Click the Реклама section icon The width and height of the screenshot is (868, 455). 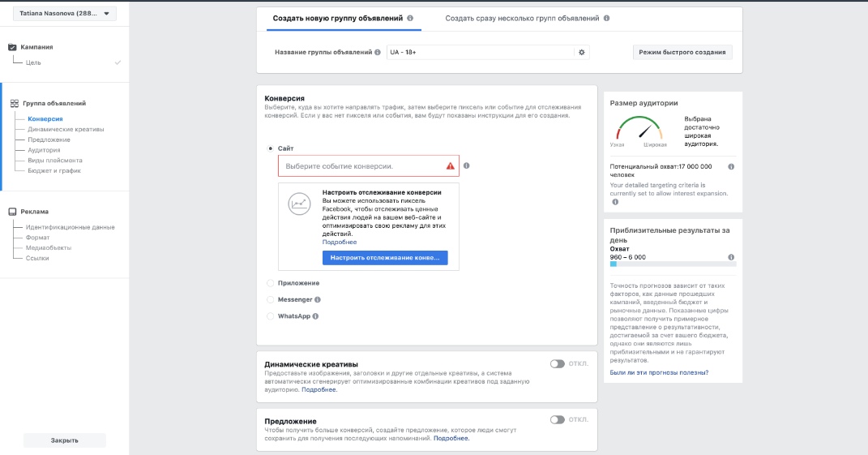click(x=12, y=212)
